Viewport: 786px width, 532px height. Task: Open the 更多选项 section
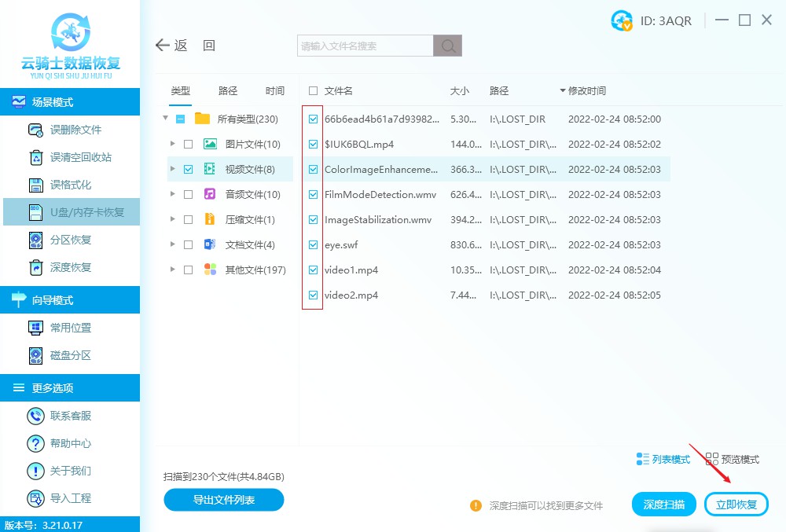[x=70, y=387]
